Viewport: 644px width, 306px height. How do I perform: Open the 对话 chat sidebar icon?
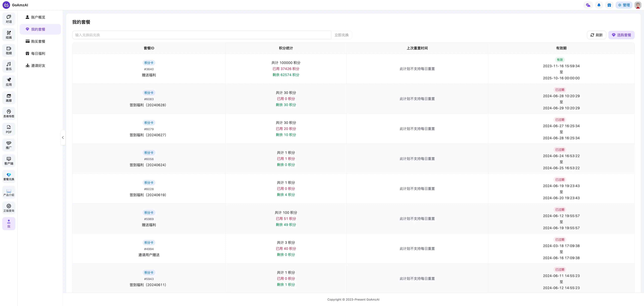(9, 19)
